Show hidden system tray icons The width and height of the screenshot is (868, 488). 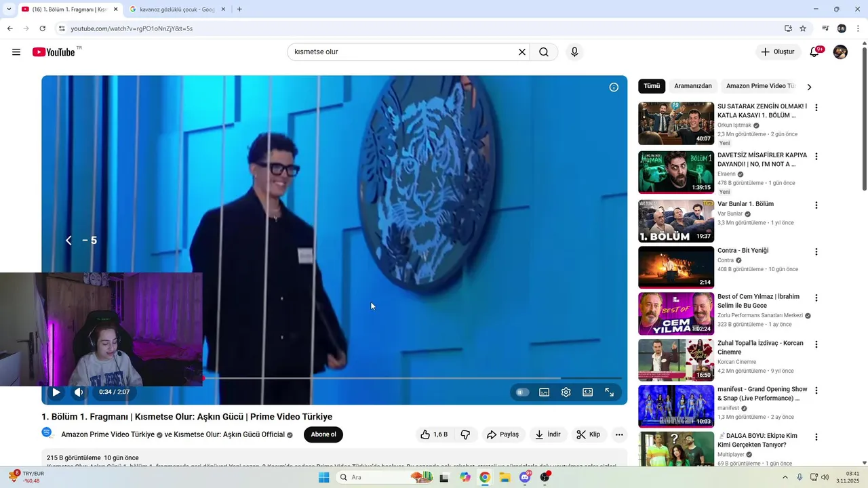pos(785,477)
